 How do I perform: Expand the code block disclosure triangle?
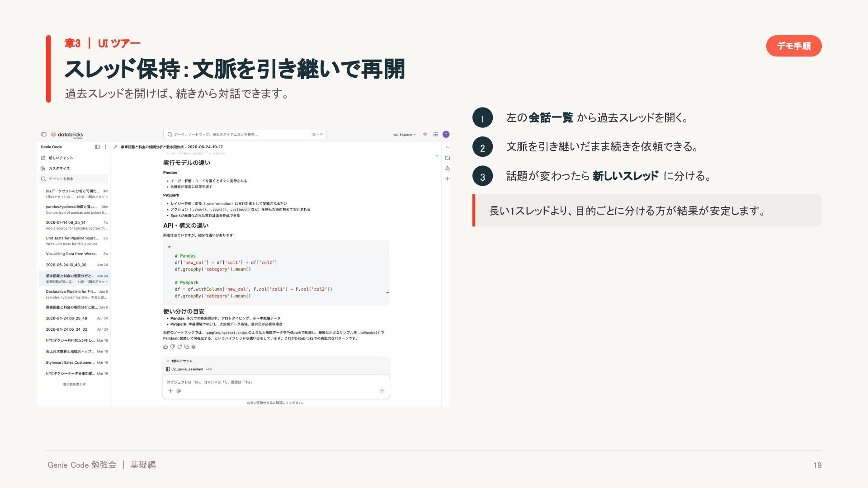170,247
